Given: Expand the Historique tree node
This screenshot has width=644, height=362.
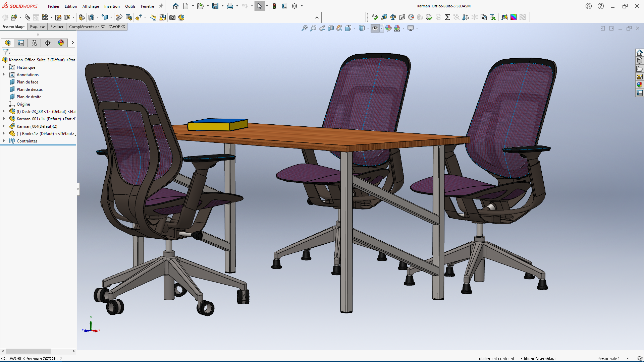Looking at the screenshot, I should 4,67.
